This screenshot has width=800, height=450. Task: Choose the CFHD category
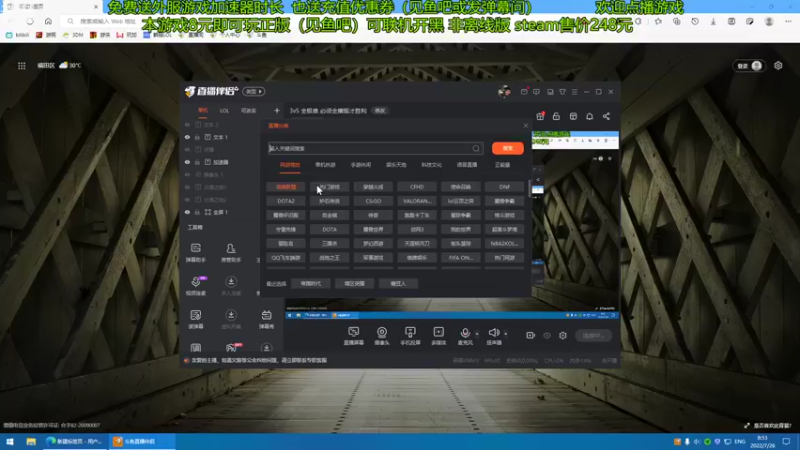[x=417, y=187]
